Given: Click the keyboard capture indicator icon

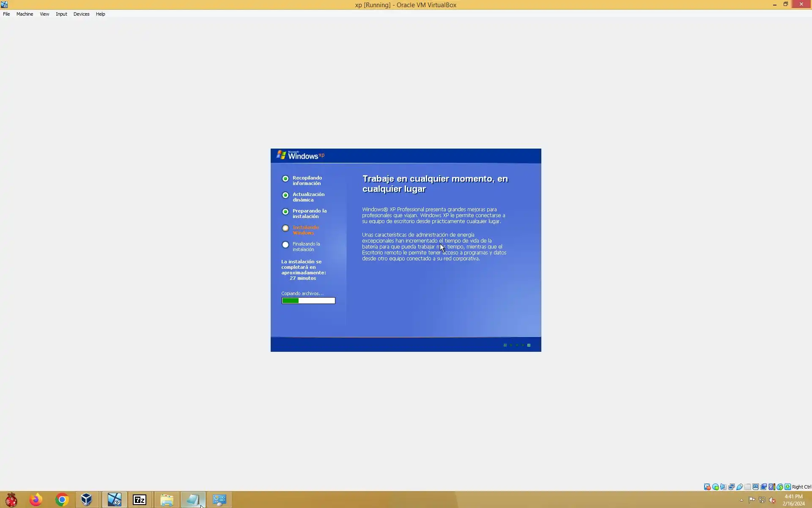Looking at the screenshot, I should (787, 487).
